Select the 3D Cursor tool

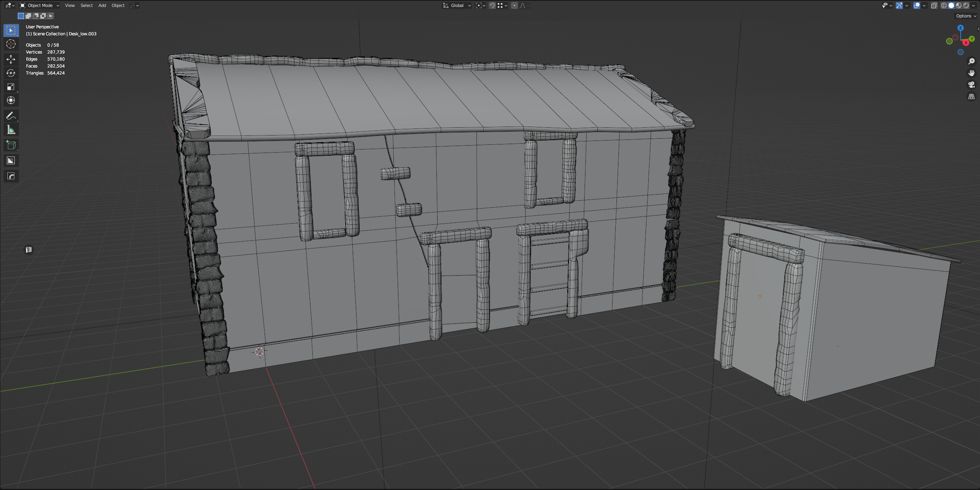pos(11,44)
